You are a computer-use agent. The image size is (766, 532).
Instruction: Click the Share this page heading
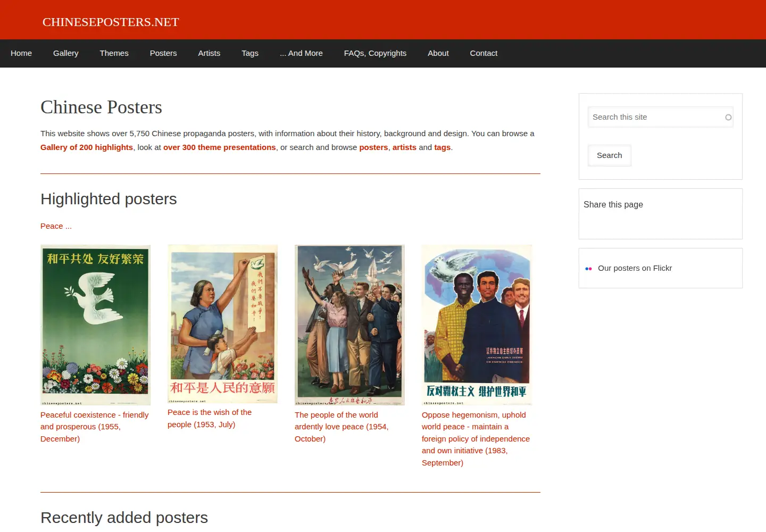click(613, 204)
